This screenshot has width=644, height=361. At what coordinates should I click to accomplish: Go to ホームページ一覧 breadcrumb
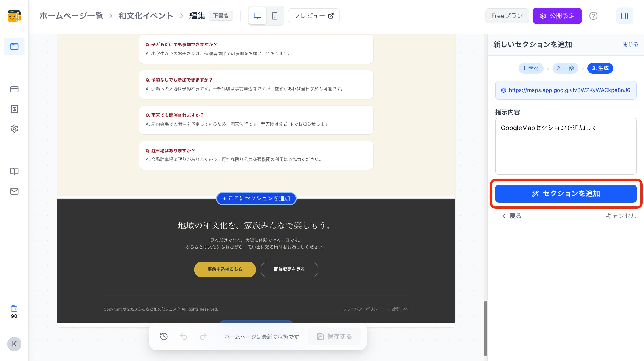tap(71, 16)
